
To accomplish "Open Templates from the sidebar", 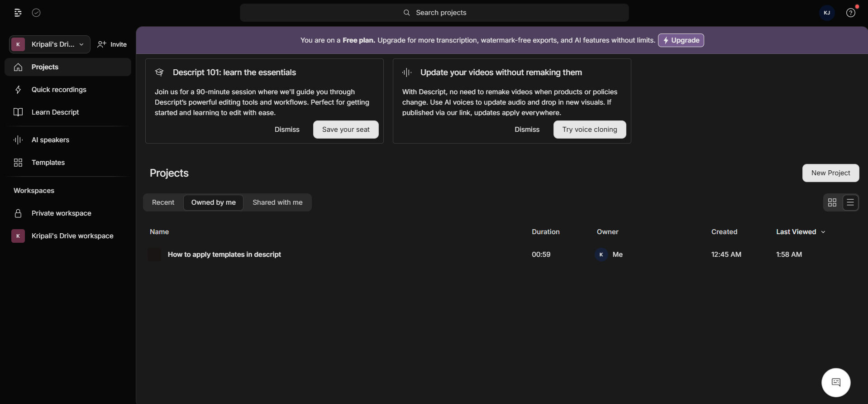I will 48,163.
